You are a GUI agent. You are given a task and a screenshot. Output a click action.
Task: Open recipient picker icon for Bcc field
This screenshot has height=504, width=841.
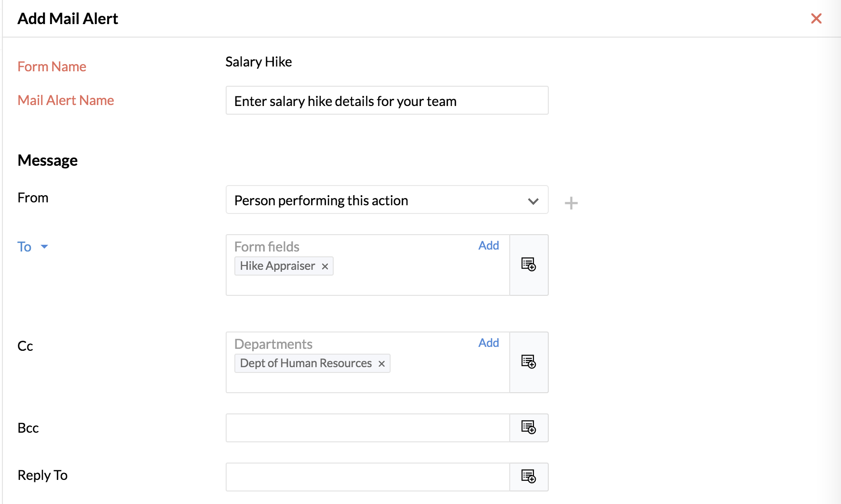tap(529, 427)
